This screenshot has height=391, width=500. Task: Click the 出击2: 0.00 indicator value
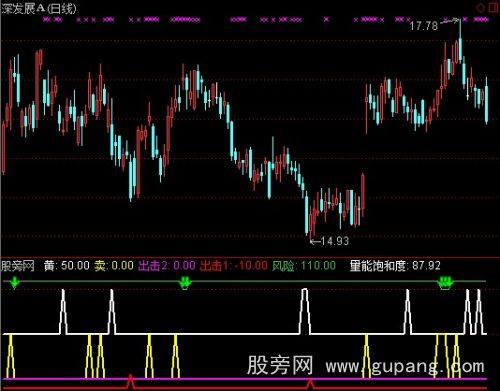(167, 266)
